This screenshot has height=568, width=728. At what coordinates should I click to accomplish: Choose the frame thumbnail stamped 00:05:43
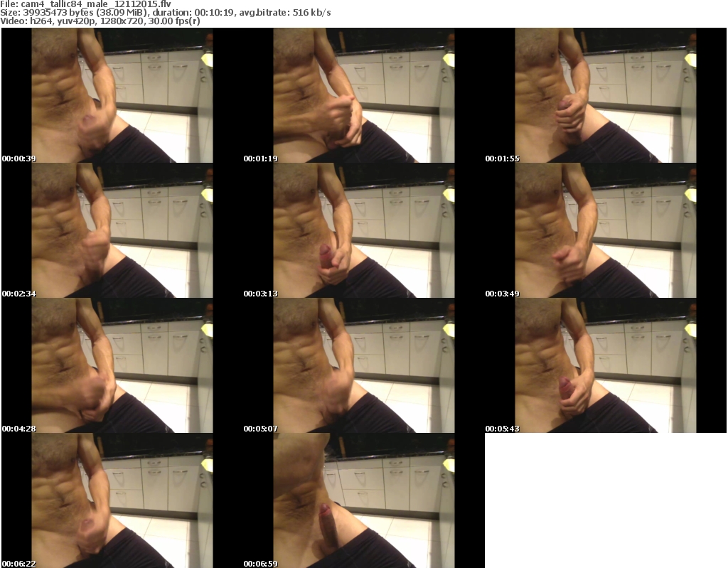coord(606,365)
